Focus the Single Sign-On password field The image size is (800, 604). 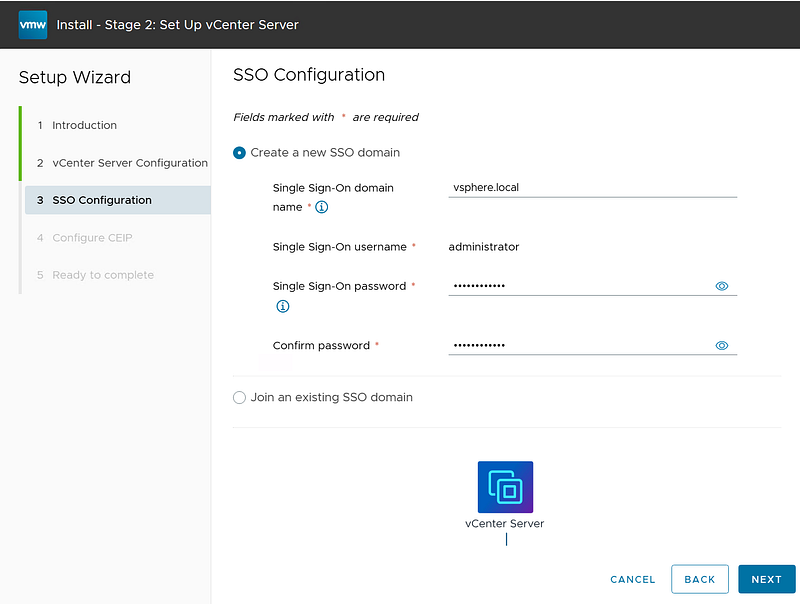[578, 286]
